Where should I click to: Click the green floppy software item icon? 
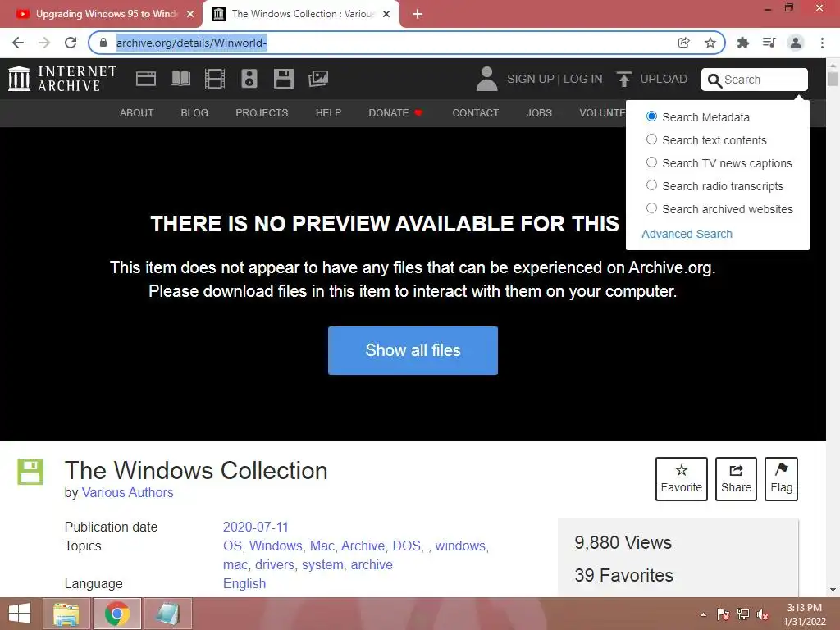point(30,472)
